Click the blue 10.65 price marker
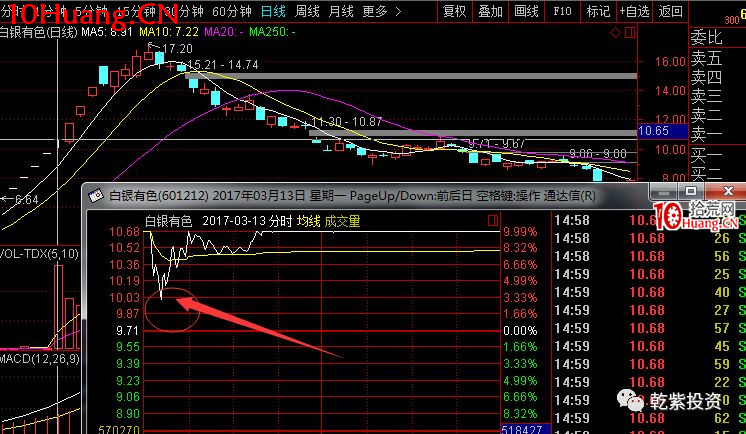This screenshot has height=434, width=746. (663, 131)
